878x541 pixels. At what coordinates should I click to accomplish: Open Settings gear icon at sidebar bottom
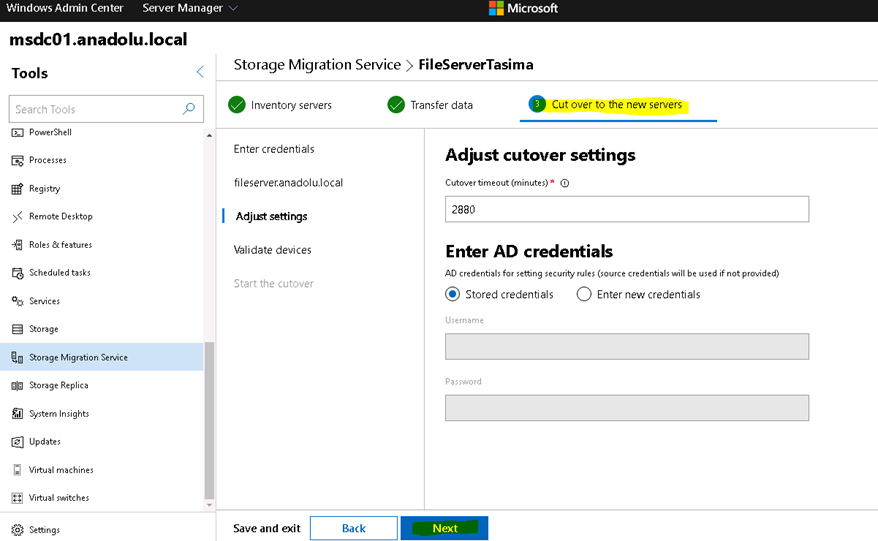tap(17, 530)
